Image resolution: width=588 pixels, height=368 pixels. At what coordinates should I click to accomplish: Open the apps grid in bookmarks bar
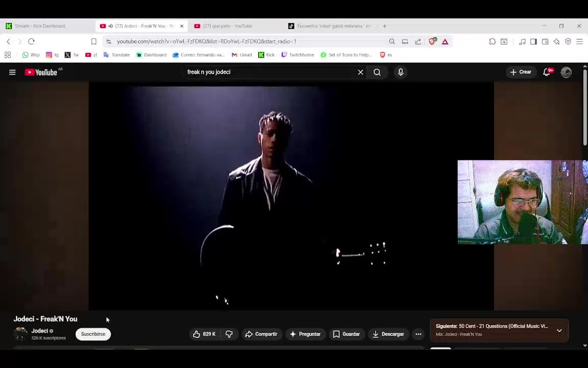(x=8, y=55)
